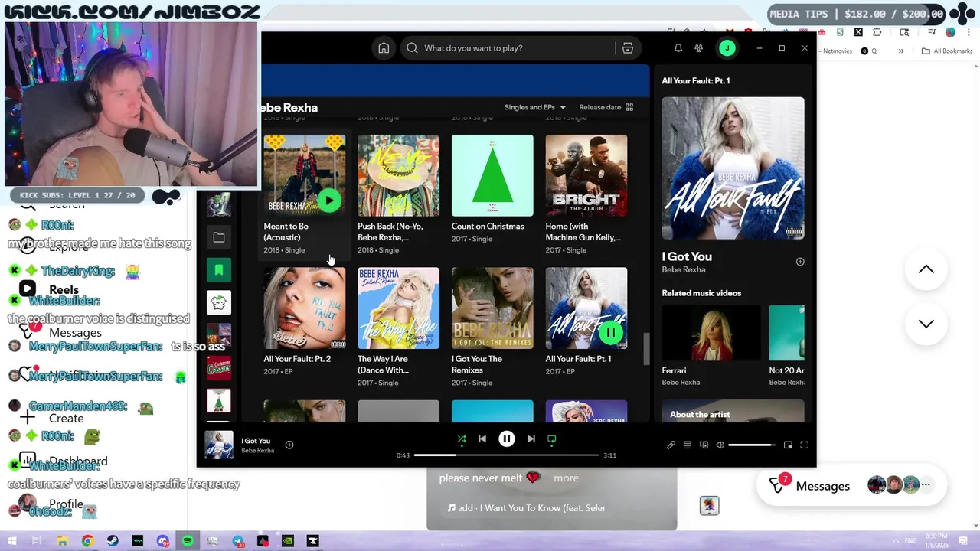
Task: Adjust the Spotify volume slider
Action: 751,445
